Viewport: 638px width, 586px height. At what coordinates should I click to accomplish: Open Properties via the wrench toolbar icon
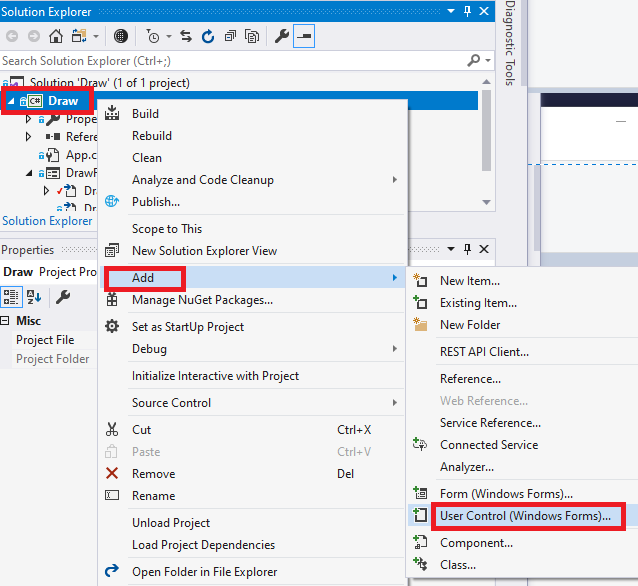(x=281, y=37)
